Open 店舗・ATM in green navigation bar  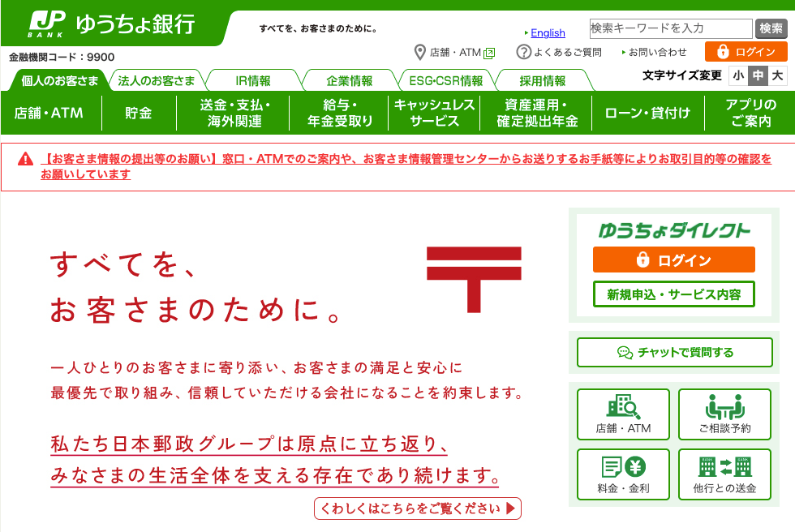click(x=49, y=113)
